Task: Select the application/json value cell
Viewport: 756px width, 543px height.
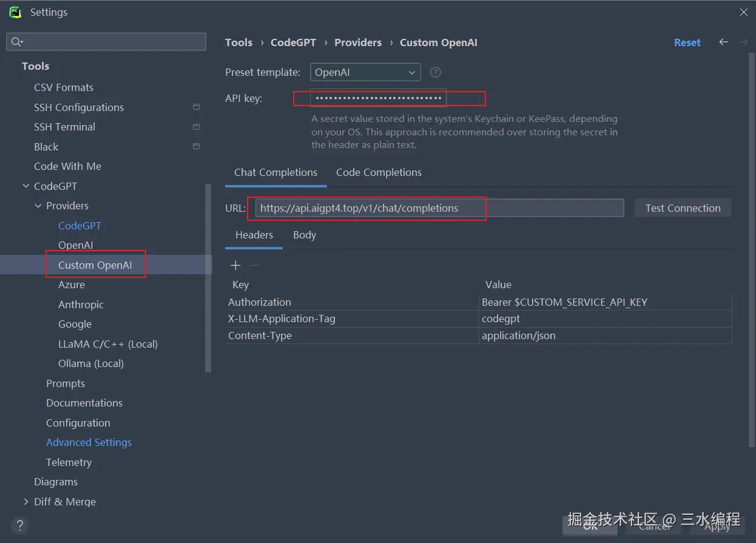Action: [606, 336]
